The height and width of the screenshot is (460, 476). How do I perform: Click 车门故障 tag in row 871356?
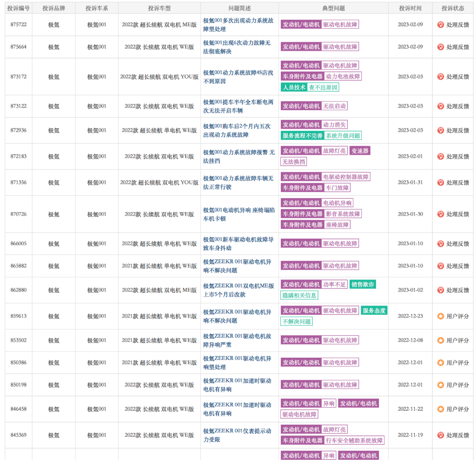tap(337, 188)
